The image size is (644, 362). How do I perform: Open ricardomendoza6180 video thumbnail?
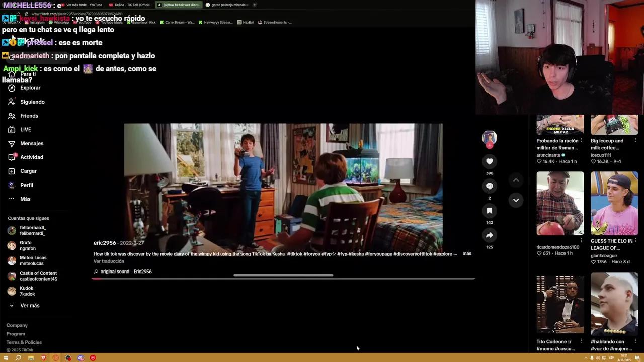pyautogui.click(x=560, y=204)
